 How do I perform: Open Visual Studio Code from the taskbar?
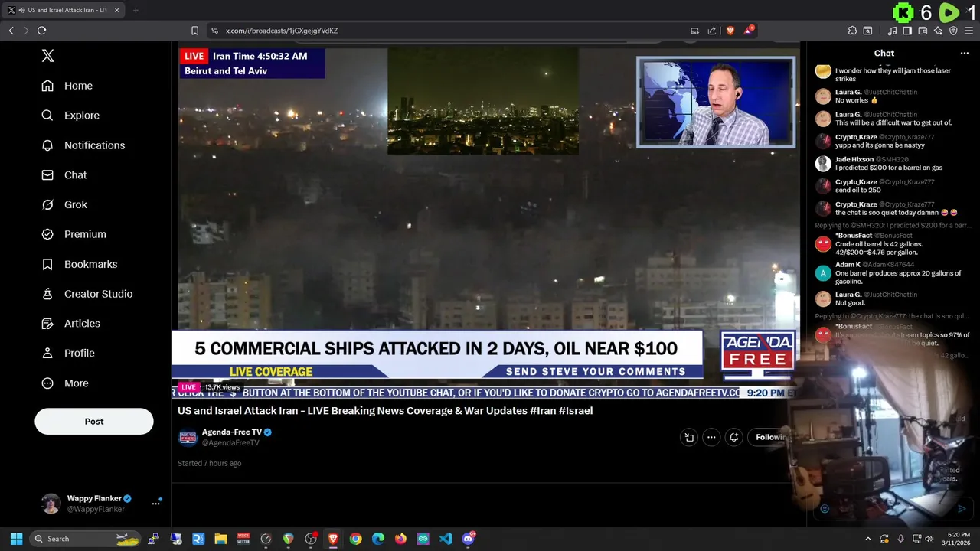click(x=446, y=539)
